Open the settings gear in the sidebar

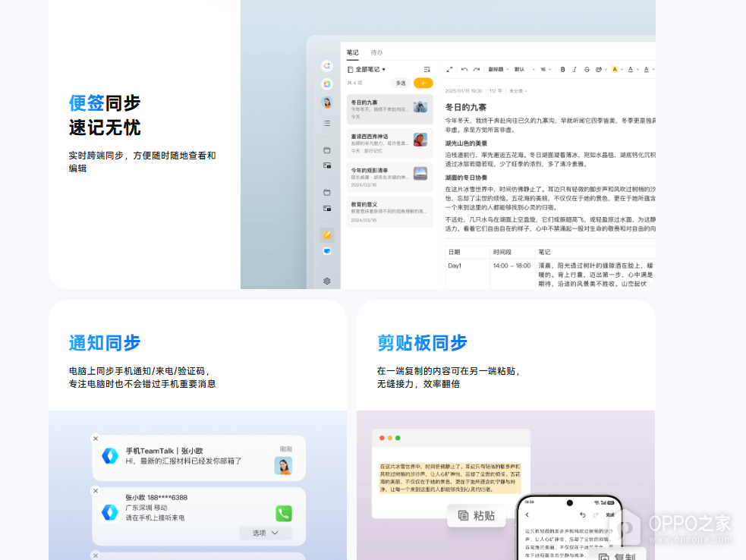click(x=327, y=282)
